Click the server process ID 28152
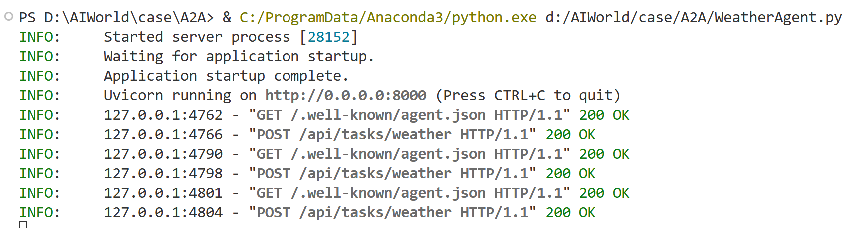868x228 pixels. click(329, 37)
